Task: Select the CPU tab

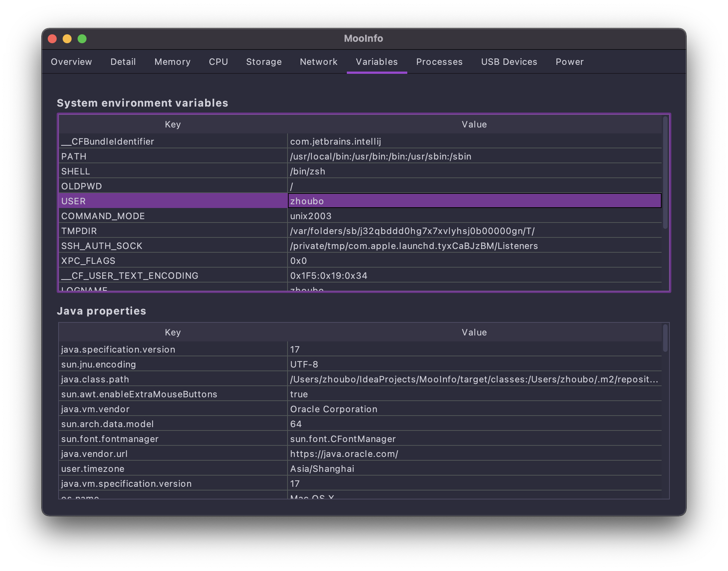Action: (x=218, y=62)
